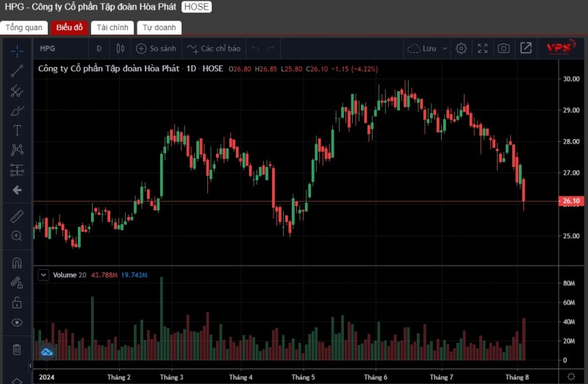Viewport: 588px width, 384px height.
Task: Redo the last chart action
Action: pos(270,49)
